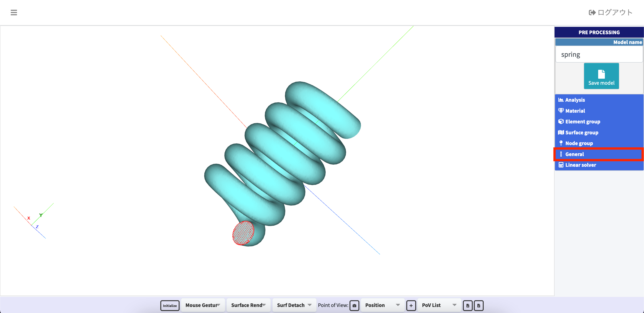644x313 pixels.
Task: Click the red-dotted spring end surface
Action: 243,233
